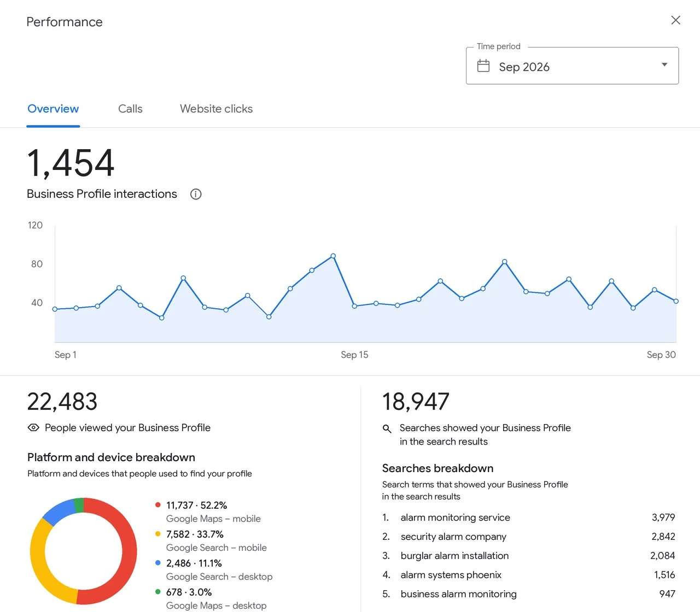Click the blue Google Search desktop legend dot
Viewport: 700px width, 612px height.
point(158,563)
